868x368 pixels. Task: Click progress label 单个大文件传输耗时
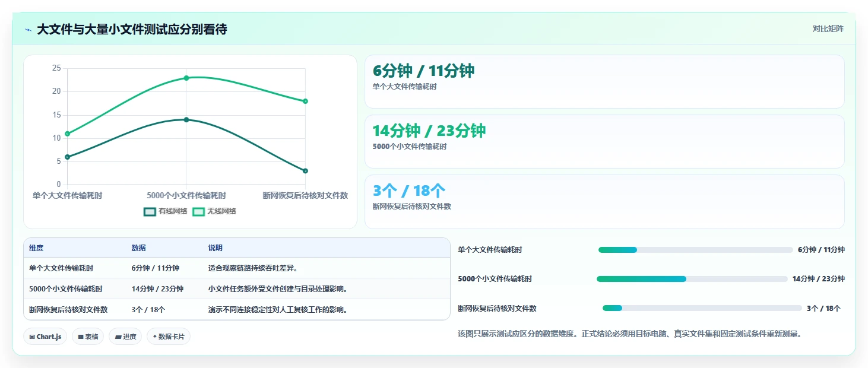point(490,250)
